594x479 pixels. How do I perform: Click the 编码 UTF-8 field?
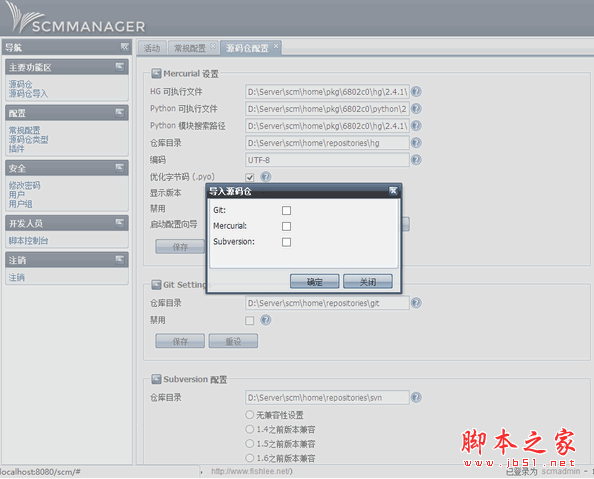point(327,160)
